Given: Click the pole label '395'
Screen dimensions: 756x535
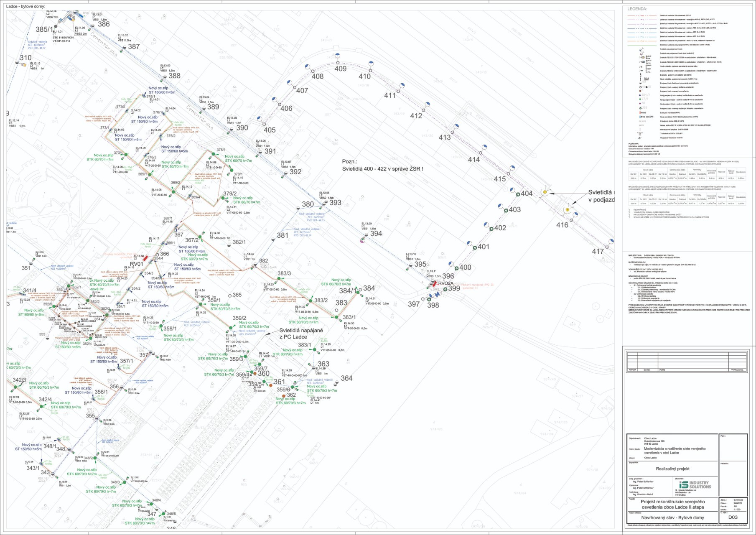Looking at the screenshot, I should [x=420, y=264].
